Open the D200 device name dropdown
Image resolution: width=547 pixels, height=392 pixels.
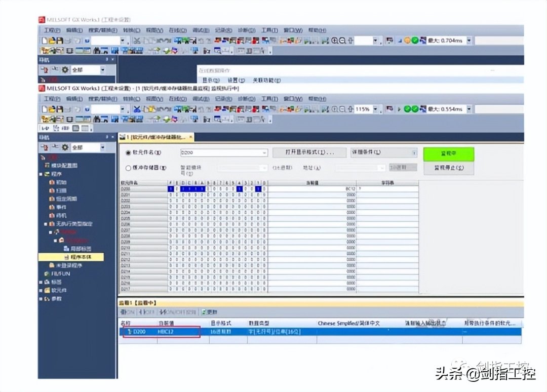264,153
